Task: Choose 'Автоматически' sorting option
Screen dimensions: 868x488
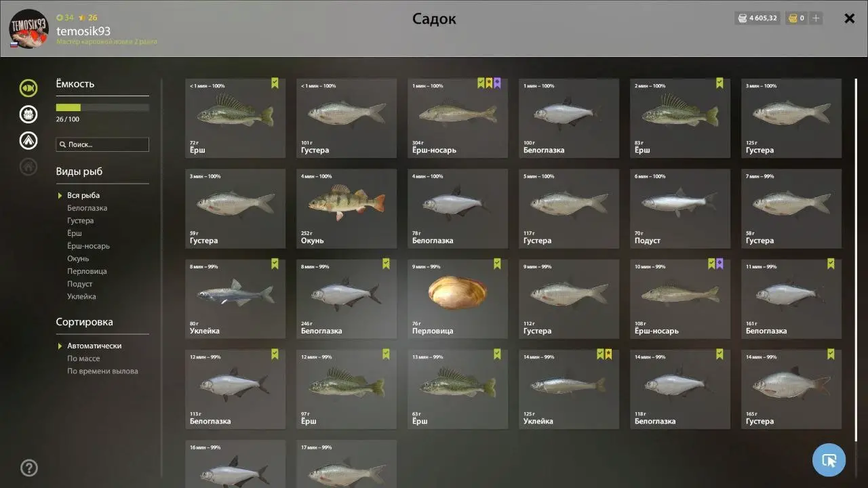Action: coord(94,346)
